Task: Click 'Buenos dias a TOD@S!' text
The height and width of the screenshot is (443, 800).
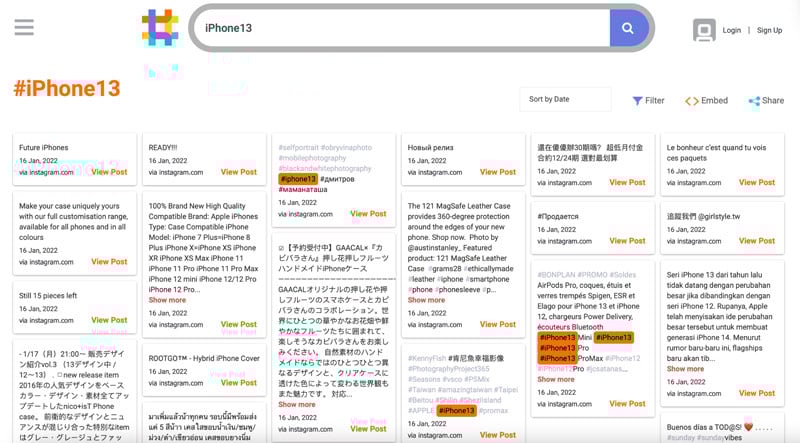Action: pyautogui.click(x=704, y=427)
